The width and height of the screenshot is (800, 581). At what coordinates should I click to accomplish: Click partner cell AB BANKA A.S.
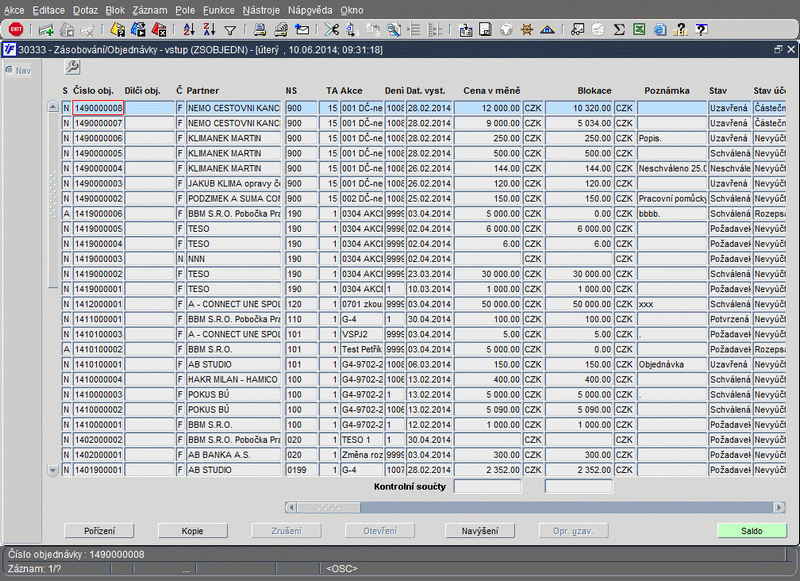234,455
